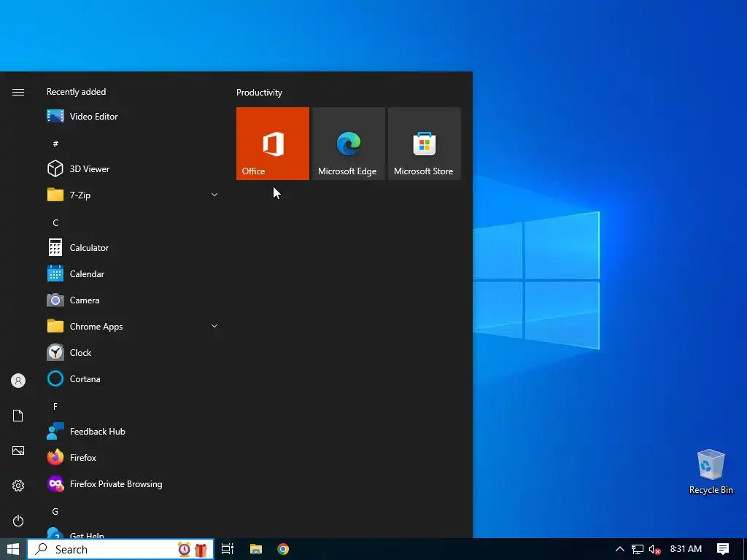Open the Action Center notifications icon
Viewport: 747px width, 560px height.
click(x=723, y=549)
